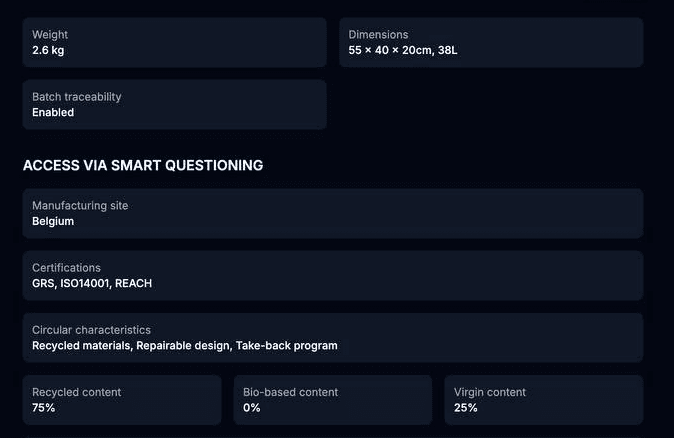Click the Circular characteristics label
The image size is (674, 438).
coord(91,330)
